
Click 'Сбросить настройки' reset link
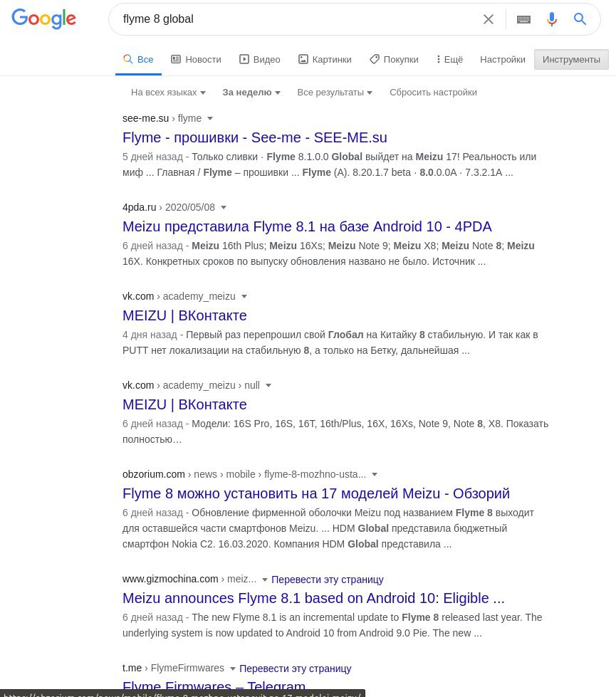pyautogui.click(x=433, y=93)
